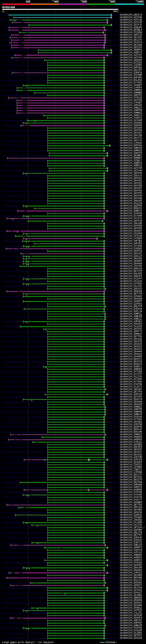This screenshot has width=146, height=644.
Task: Click hit label UniRef100_P92919
Action: [x=131, y=324]
